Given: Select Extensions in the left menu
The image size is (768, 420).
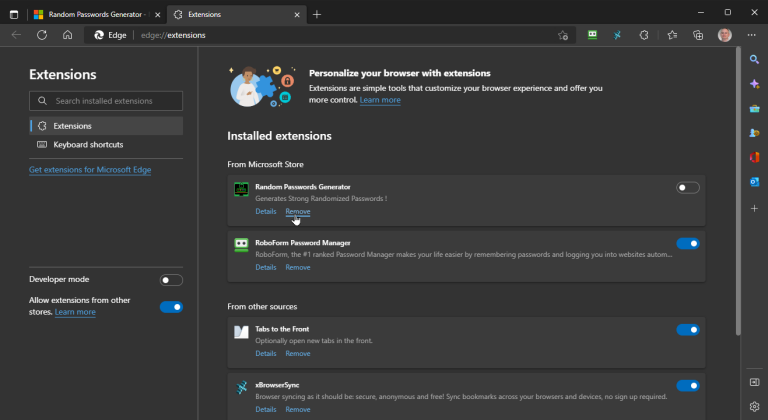Looking at the screenshot, I should (x=106, y=126).
